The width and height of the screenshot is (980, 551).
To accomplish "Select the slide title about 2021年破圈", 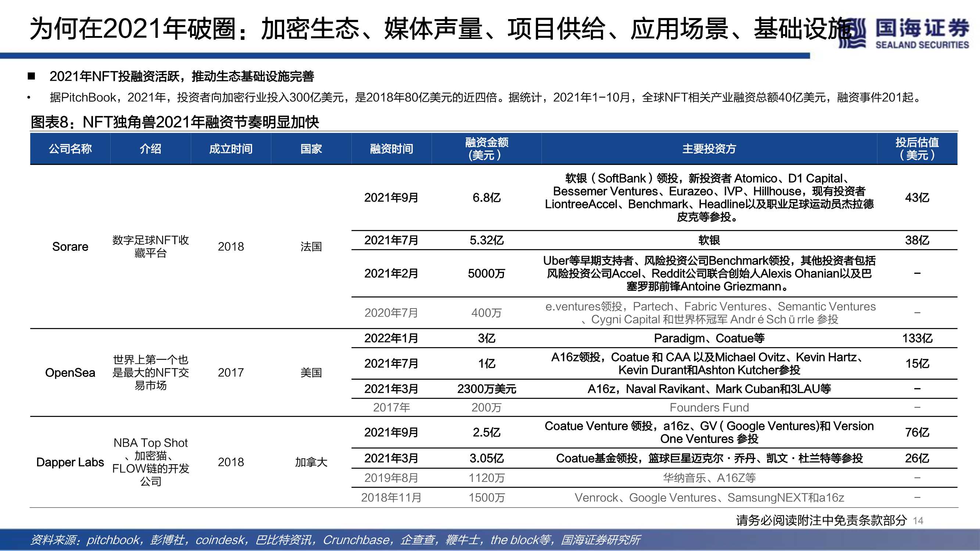I will click(440, 29).
